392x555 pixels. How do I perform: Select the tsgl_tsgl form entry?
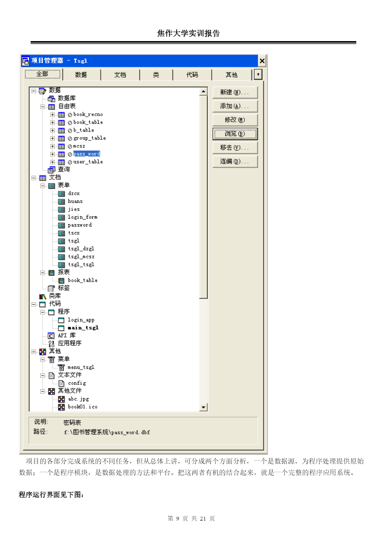(81, 265)
